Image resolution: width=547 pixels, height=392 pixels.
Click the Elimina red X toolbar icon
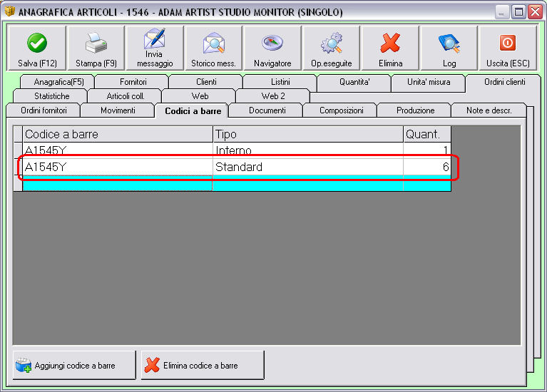pyautogui.click(x=390, y=43)
